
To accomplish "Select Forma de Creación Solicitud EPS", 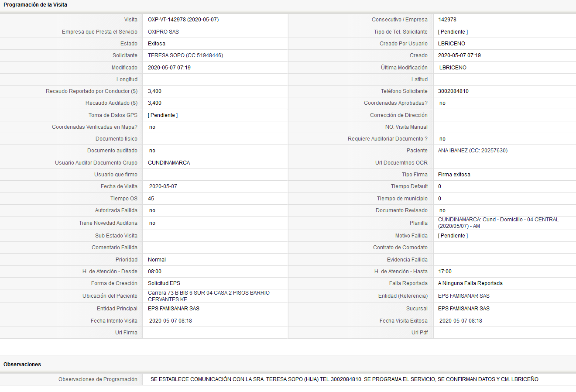I will [x=164, y=283].
